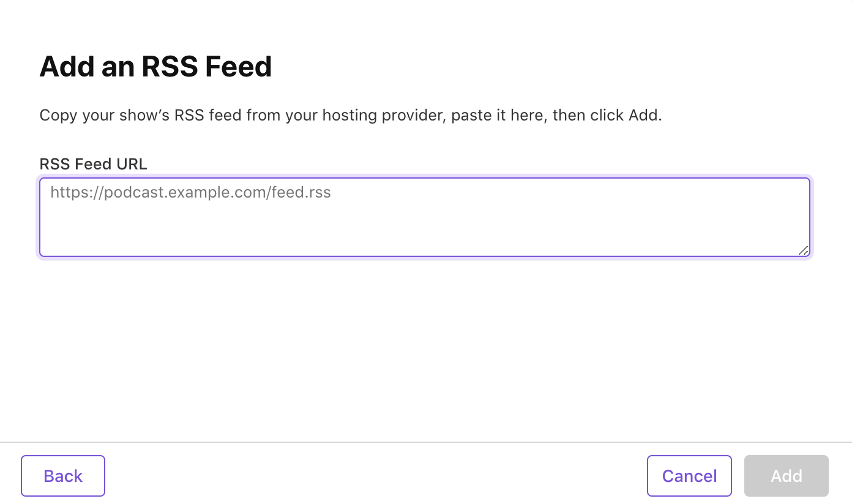The height and width of the screenshot is (504, 852).
Task: Click the purple-outlined Cancel control
Action: click(689, 475)
